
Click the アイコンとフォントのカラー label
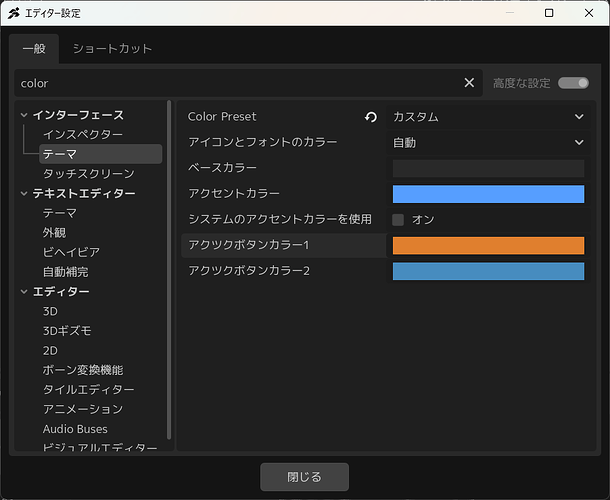pyautogui.click(x=263, y=142)
